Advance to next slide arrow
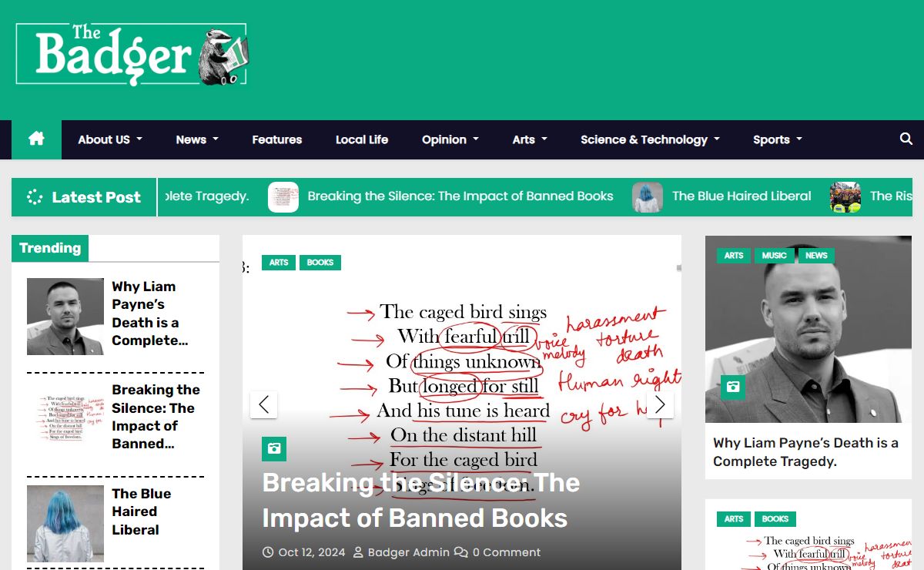 [x=660, y=404]
